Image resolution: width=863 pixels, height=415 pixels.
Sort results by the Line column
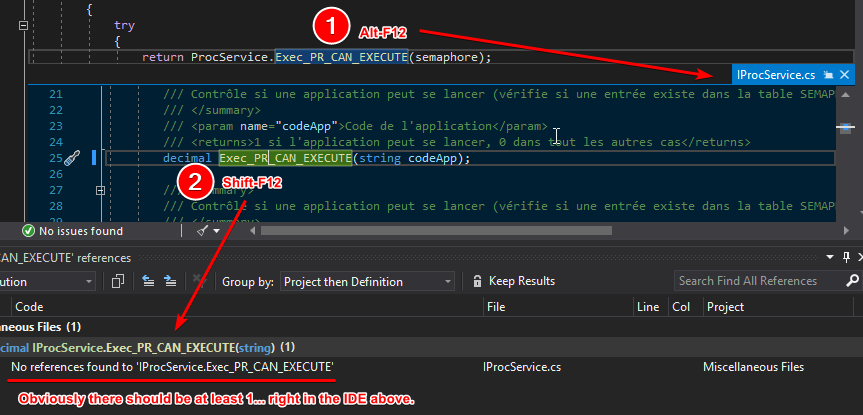pos(651,307)
